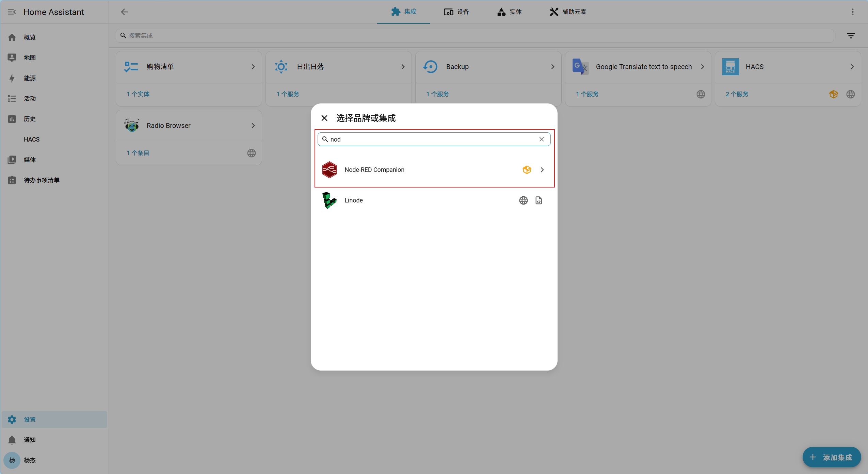
Task: Expand the Radio Browser chevron
Action: 253,126
